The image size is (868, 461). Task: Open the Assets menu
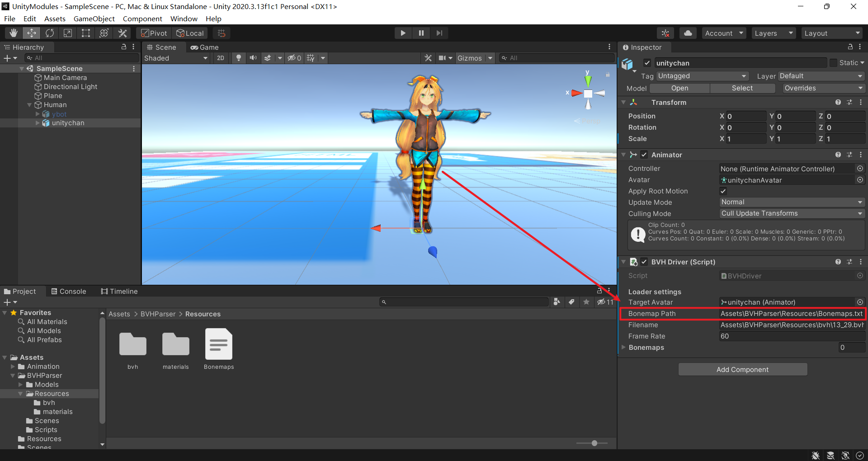(55, 19)
